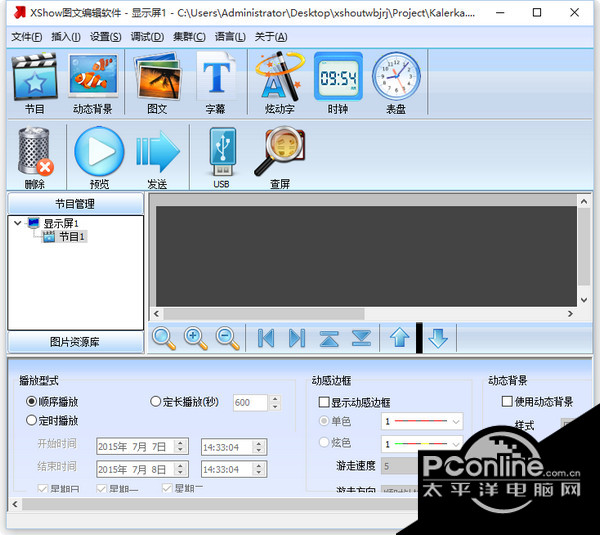Open the 炫色 border style dropdown

pyautogui.click(x=456, y=444)
